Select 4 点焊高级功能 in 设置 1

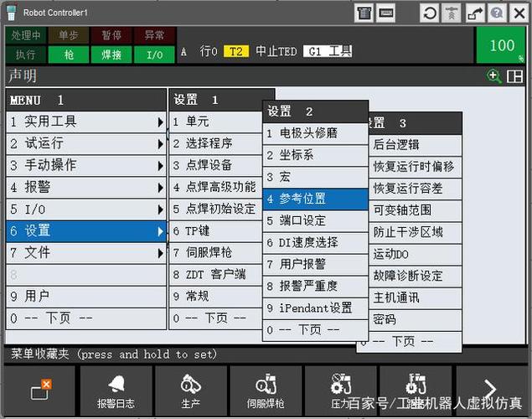coord(216,187)
